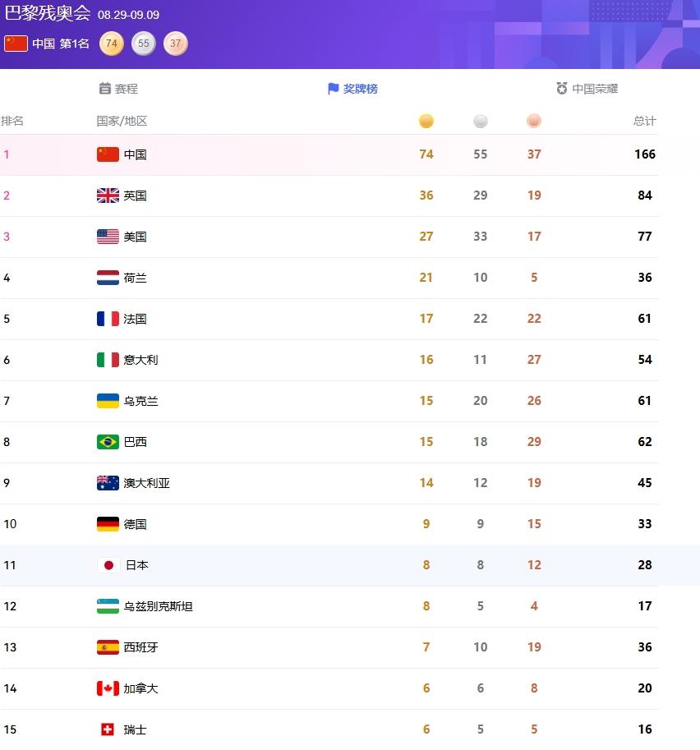Click the 08.29-09.09 date range text
This screenshot has height=750, width=700.
[x=129, y=15]
